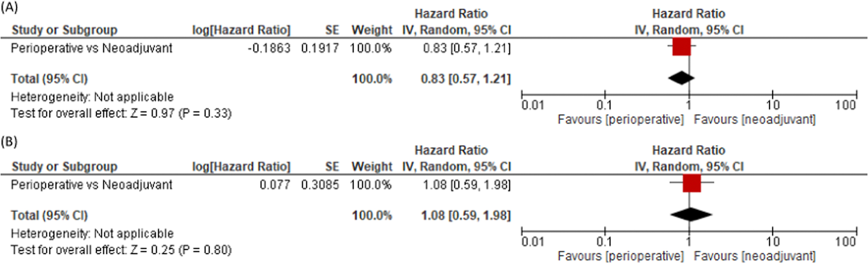
Task: Click the SE value 0.3085
Action: point(320,185)
